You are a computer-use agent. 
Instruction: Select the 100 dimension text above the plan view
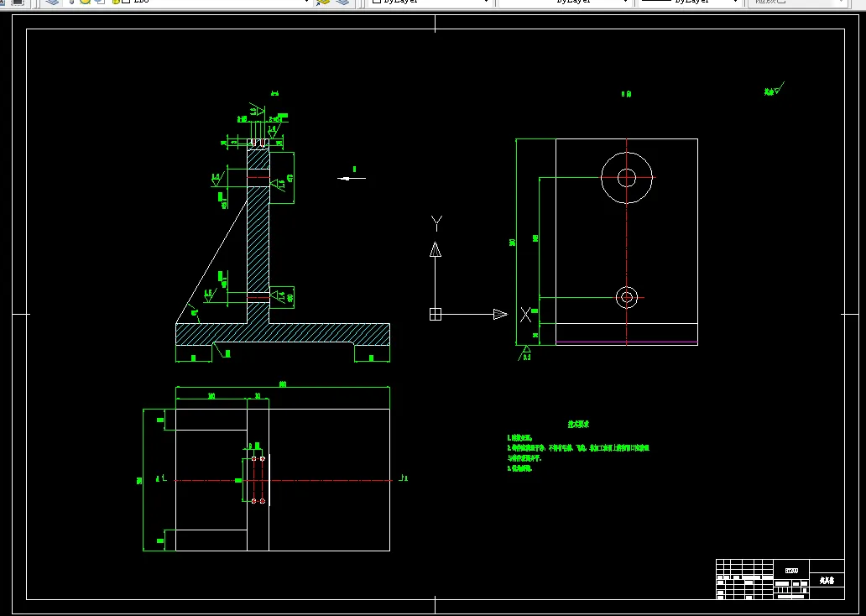211,395
